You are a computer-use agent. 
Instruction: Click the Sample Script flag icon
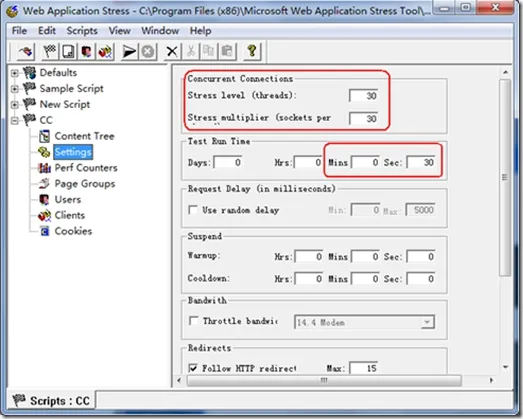pos(29,88)
